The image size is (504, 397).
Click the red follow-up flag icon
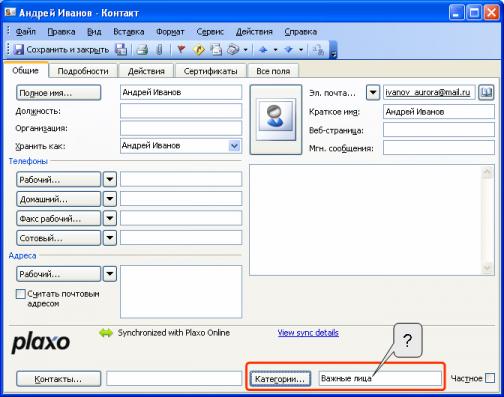click(x=181, y=50)
